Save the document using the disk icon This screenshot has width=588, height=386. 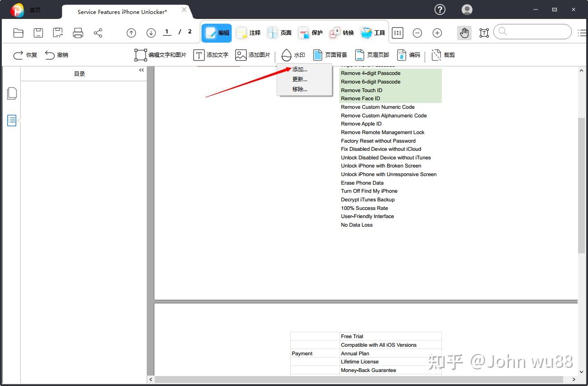(x=38, y=33)
